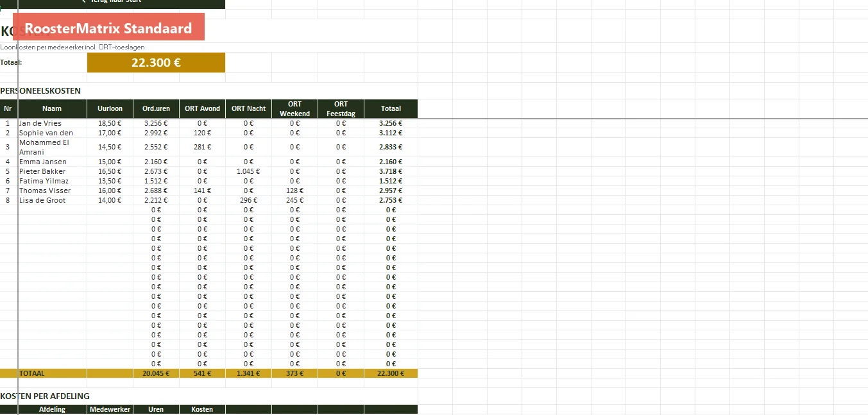
Task: Select the PERSONEELSKOSTEN section heading
Action: click(40, 91)
